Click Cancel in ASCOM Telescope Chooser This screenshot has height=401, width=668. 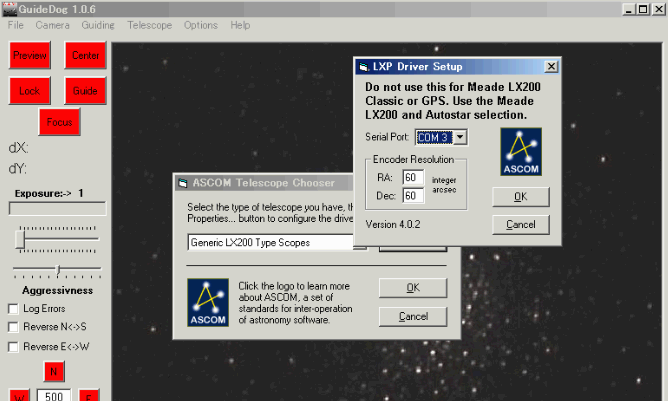pyautogui.click(x=413, y=317)
